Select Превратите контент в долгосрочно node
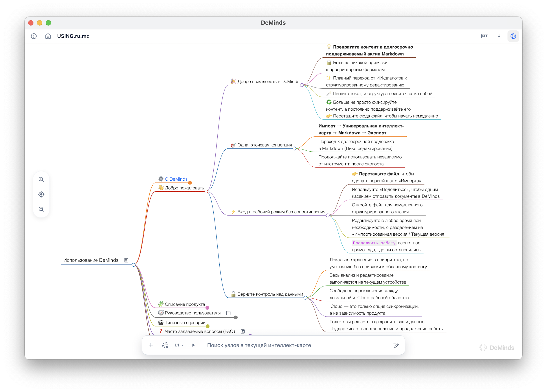This screenshot has width=547, height=392. pos(370,50)
